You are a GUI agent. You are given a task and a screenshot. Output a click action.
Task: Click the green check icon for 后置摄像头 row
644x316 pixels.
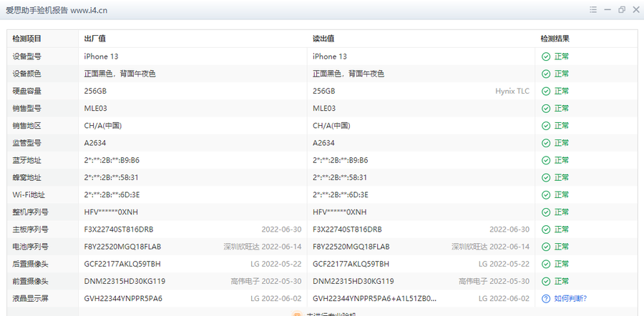point(546,264)
